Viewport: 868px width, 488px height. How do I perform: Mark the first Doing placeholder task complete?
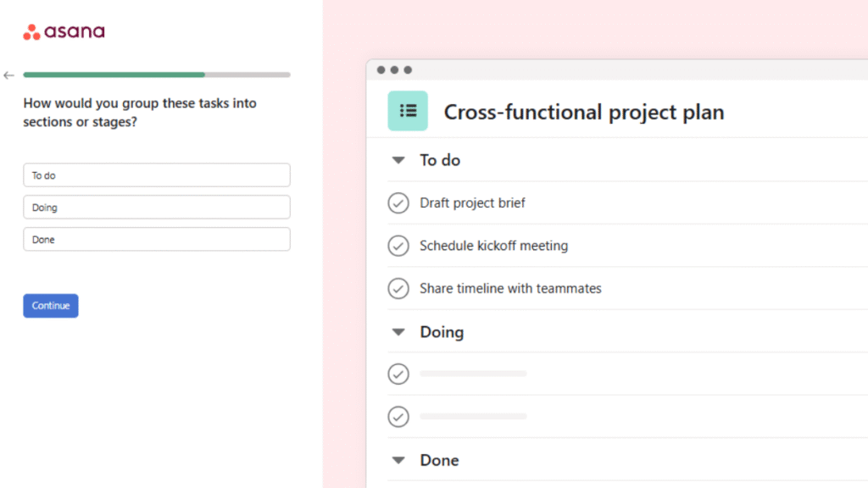398,374
